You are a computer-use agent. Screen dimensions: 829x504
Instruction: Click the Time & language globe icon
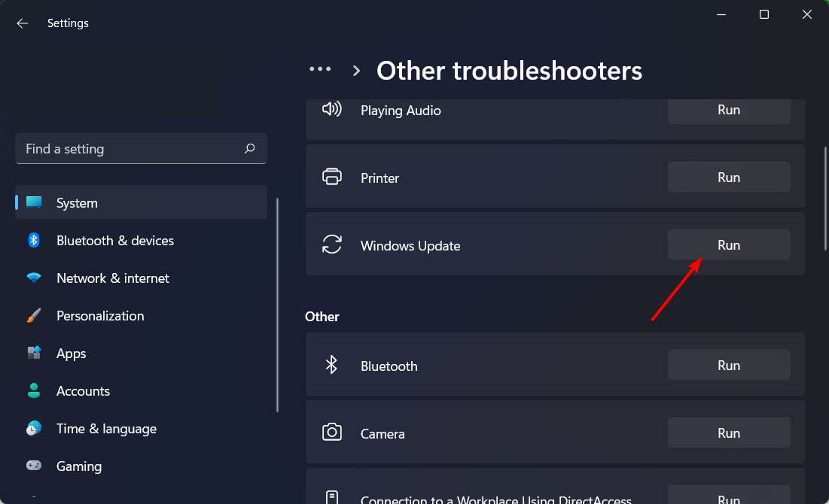click(34, 429)
